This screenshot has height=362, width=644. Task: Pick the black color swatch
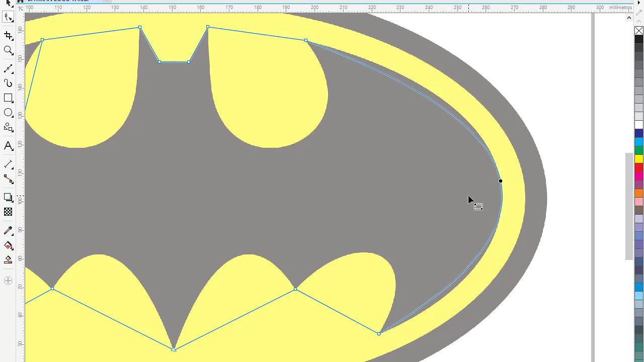coord(639,40)
